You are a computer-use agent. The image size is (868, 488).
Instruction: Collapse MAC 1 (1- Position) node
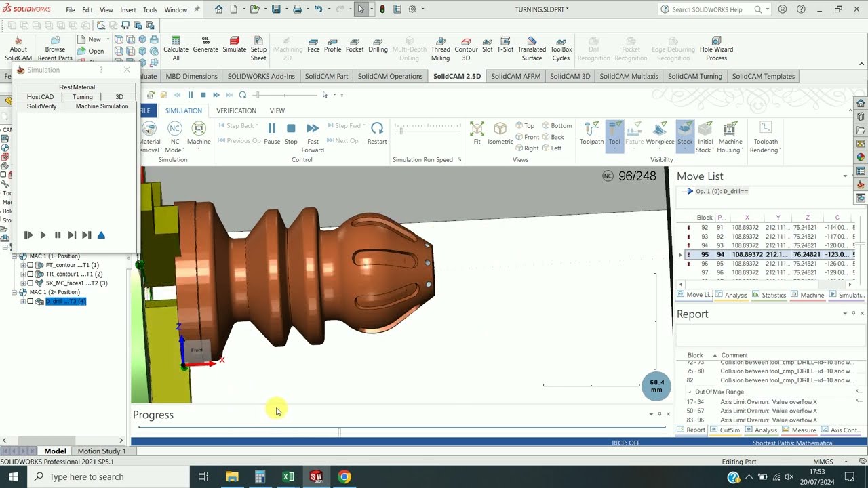coord(15,256)
